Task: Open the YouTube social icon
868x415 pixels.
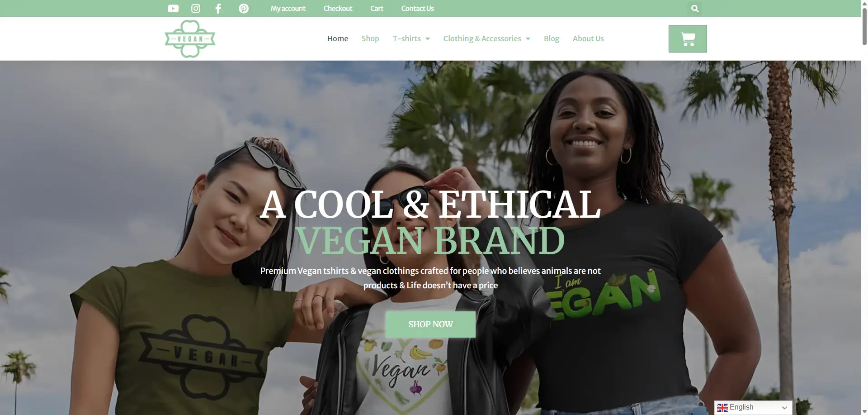Action: (x=173, y=9)
